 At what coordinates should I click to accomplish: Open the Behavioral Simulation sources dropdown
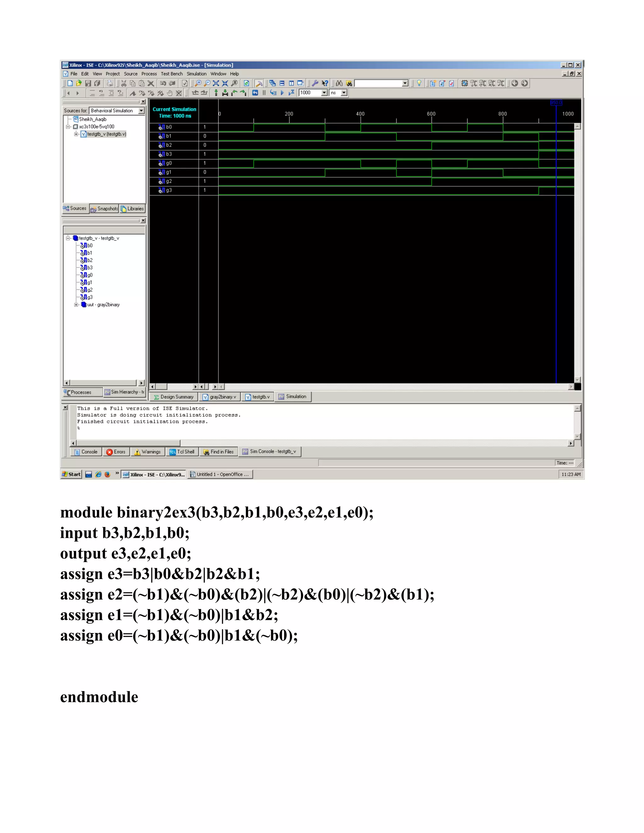[x=141, y=111]
